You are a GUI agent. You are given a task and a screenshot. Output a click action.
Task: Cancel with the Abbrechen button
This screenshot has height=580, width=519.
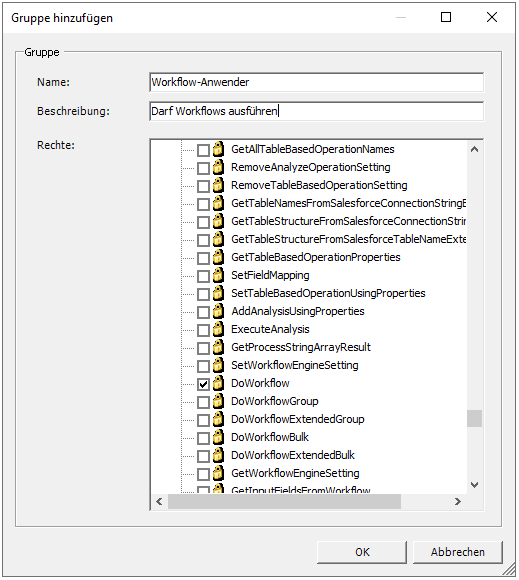tap(458, 552)
